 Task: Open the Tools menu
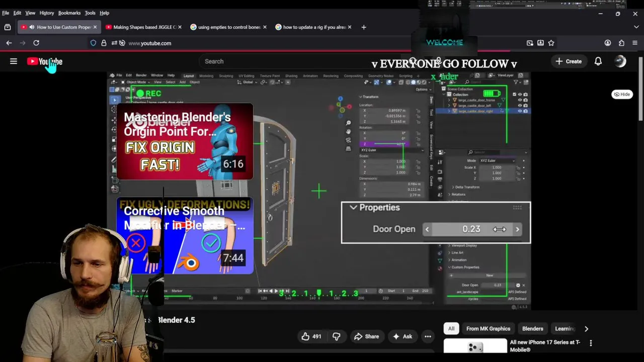click(90, 13)
